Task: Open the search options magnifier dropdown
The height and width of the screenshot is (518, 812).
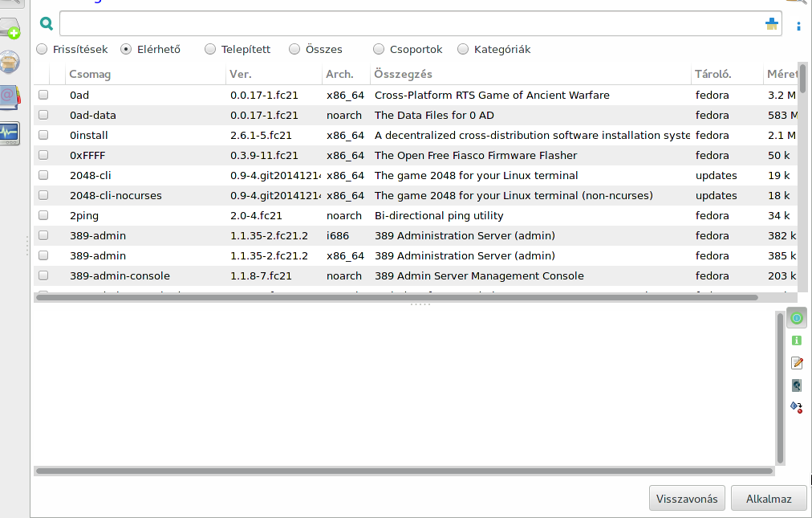Action: point(47,24)
